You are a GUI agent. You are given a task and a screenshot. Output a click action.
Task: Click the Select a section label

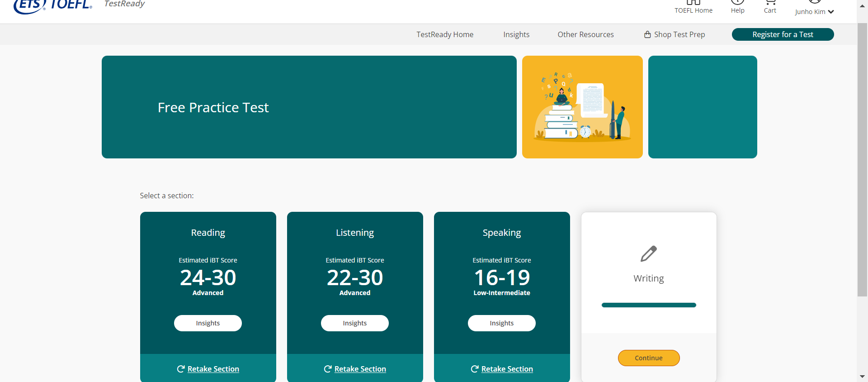(167, 196)
